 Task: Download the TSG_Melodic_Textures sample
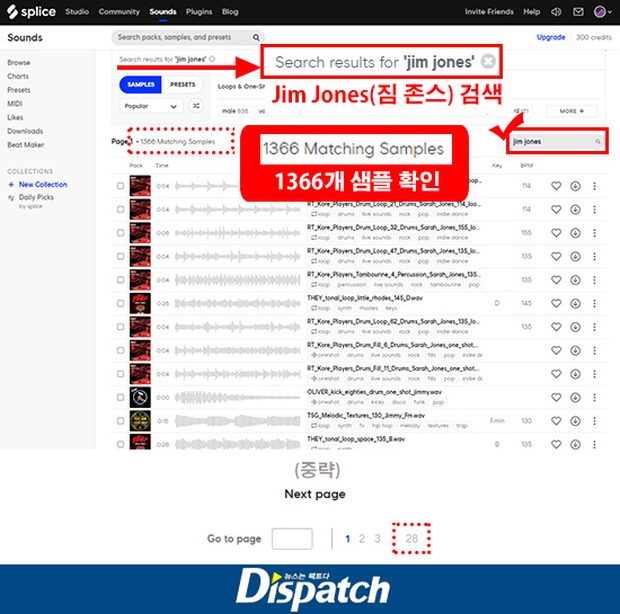pyautogui.click(x=575, y=421)
